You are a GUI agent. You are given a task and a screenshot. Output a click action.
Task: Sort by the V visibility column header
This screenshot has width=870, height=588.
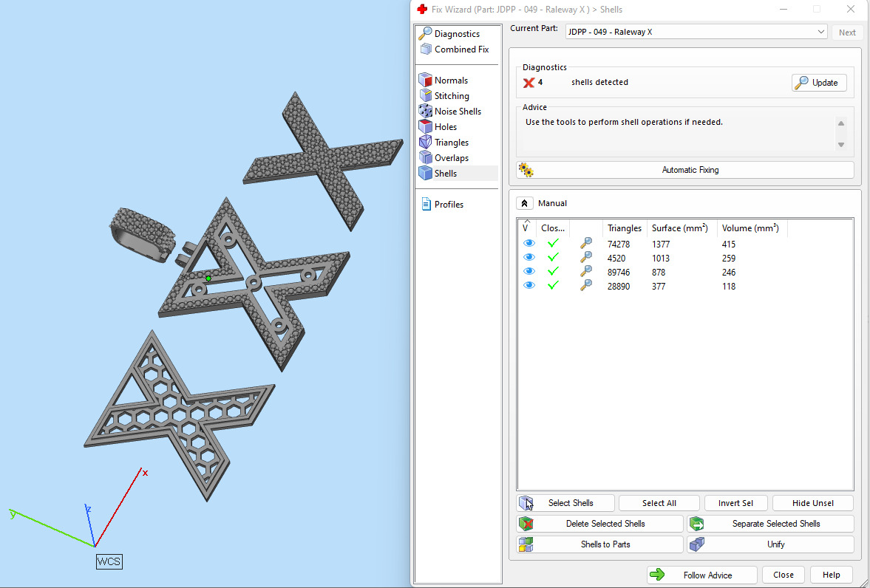tap(526, 228)
